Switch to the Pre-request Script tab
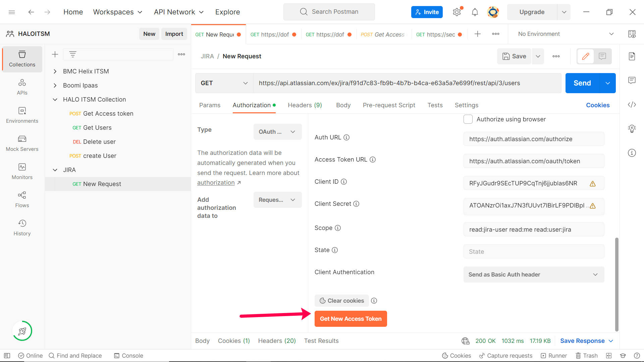644x362 pixels. click(388, 105)
